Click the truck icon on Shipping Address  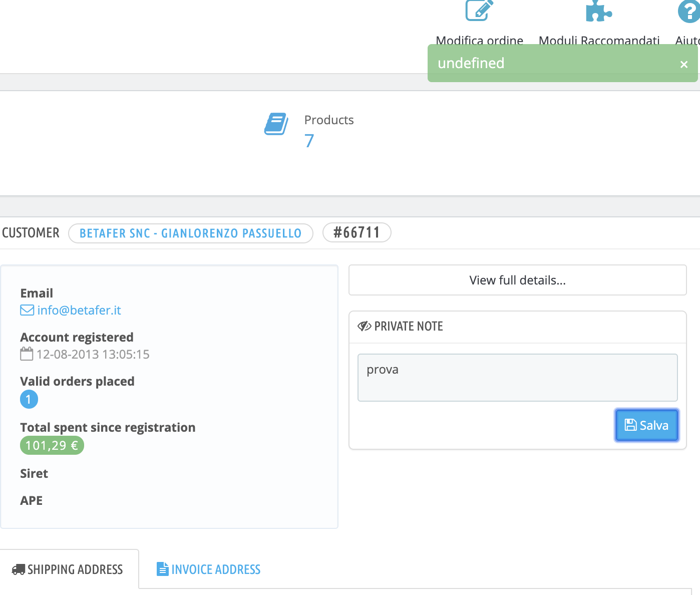tap(20, 569)
